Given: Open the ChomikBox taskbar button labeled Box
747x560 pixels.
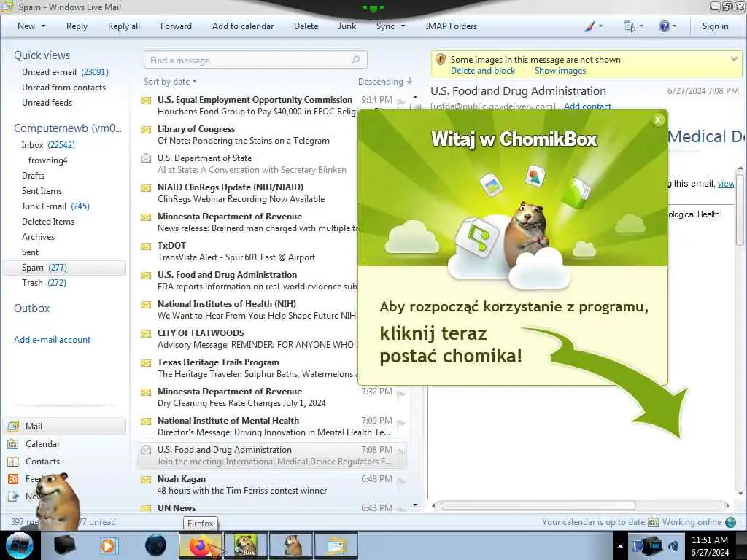Looking at the screenshot, I should pos(245,545).
